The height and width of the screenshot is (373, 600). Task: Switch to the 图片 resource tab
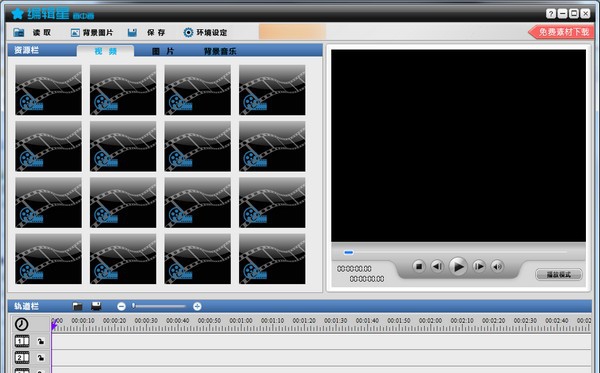[x=163, y=51]
